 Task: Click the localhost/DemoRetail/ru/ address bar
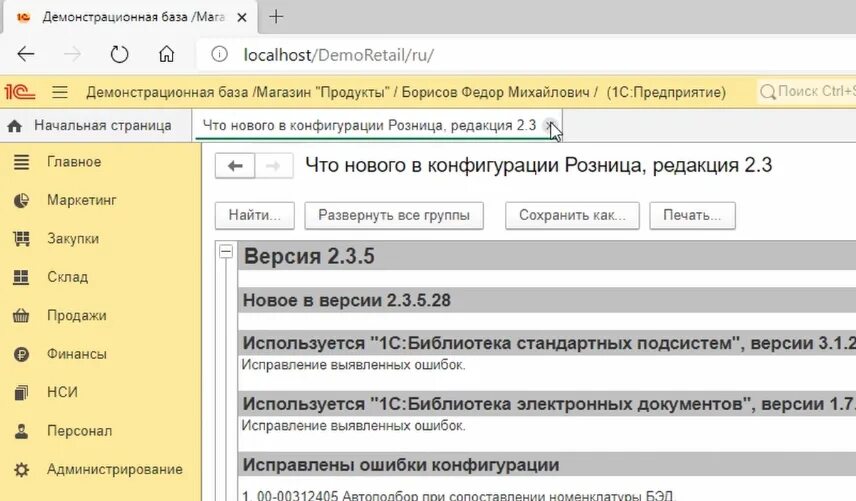(x=338, y=55)
